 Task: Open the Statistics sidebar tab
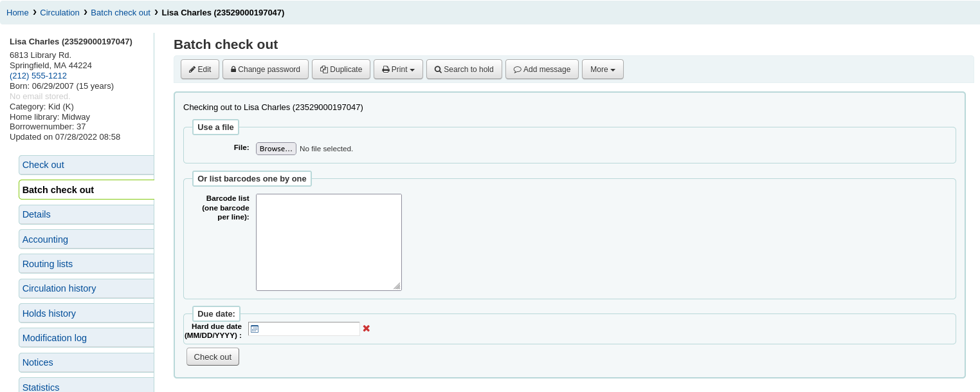tap(86, 386)
